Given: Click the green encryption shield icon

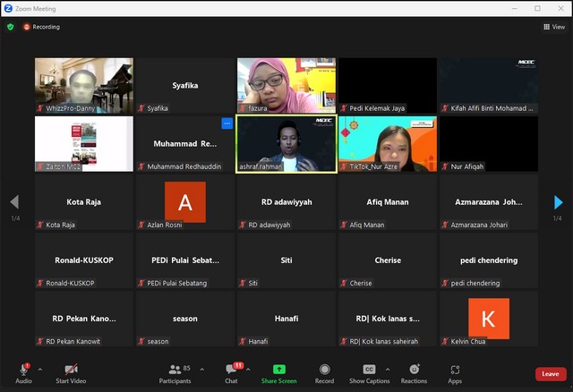Looking at the screenshot, I should click(11, 27).
